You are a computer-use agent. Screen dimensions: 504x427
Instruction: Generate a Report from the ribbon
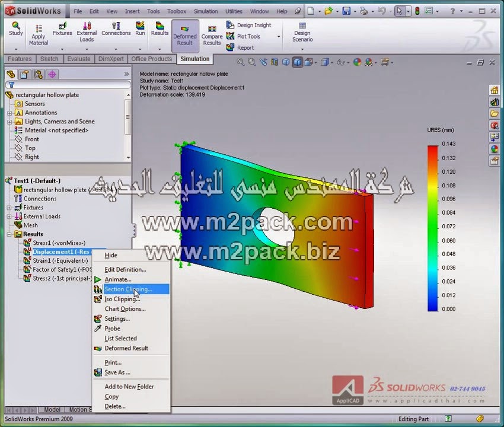tap(240, 47)
